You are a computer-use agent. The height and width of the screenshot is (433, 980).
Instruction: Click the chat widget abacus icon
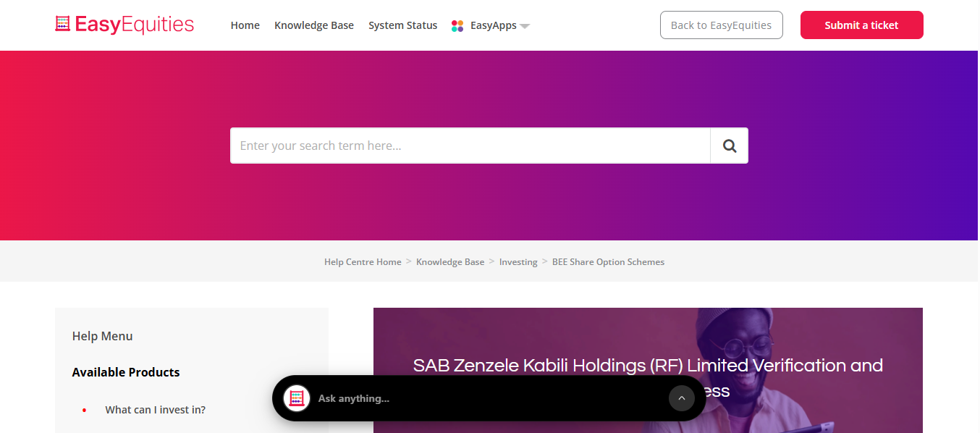click(x=297, y=398)
